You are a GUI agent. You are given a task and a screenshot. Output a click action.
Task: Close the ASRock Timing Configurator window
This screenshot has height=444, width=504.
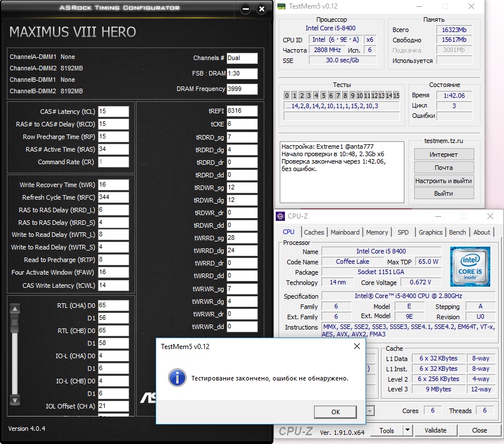tap(261, 9)
